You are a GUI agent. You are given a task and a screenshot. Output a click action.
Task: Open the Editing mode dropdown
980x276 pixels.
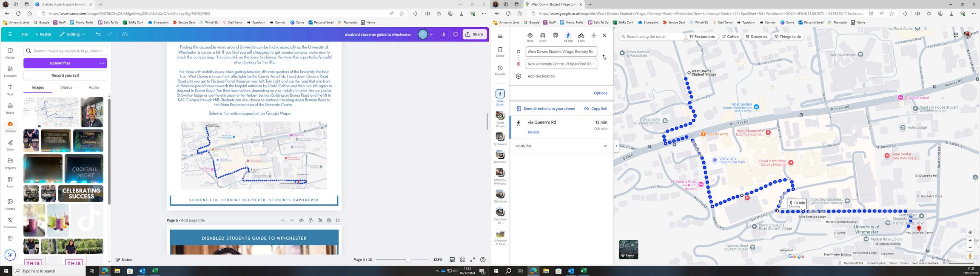pos(72,34)
